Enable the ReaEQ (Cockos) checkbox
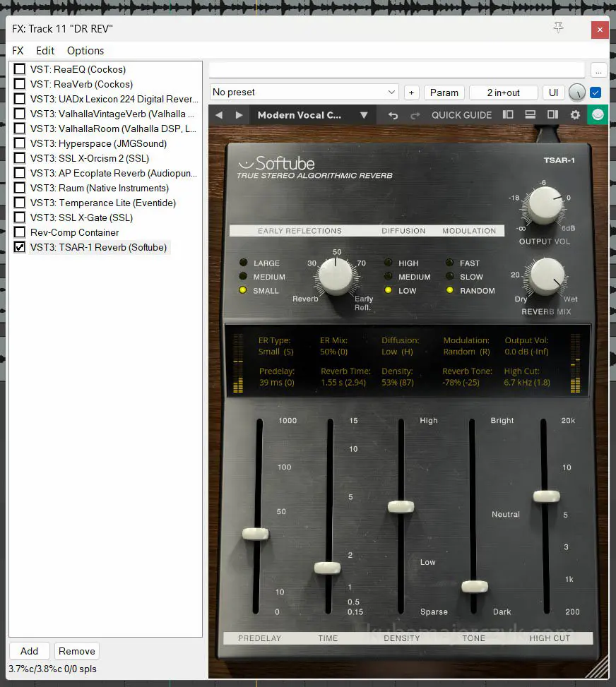Viewport: 616px width, 687px height. (20, 69)
